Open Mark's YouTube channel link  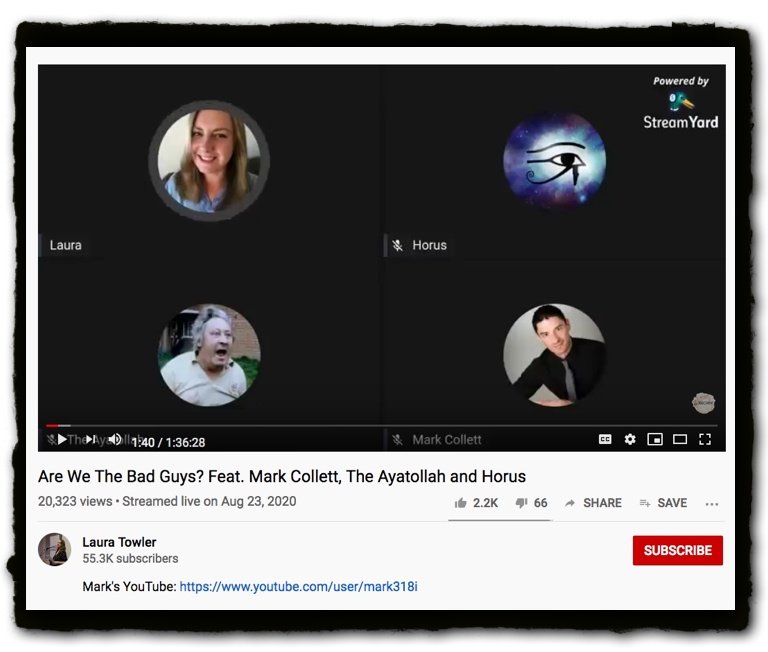coord(298,587)
